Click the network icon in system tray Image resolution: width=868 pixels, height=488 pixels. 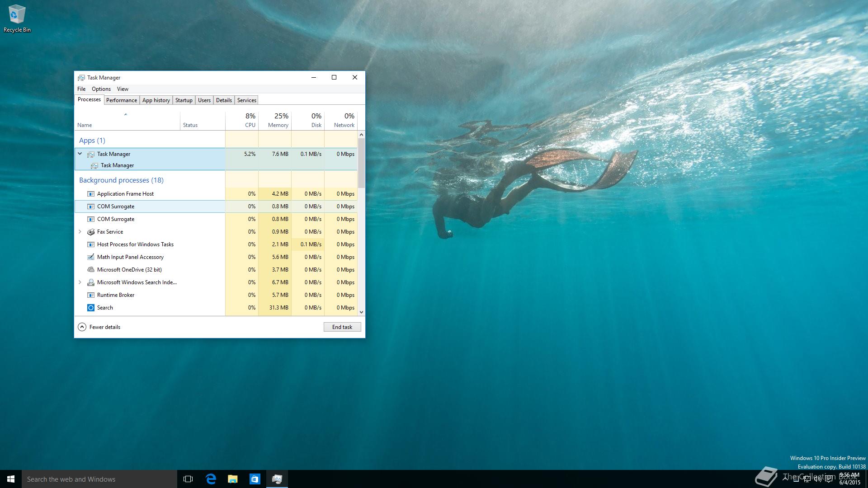(x=807, y=479)
